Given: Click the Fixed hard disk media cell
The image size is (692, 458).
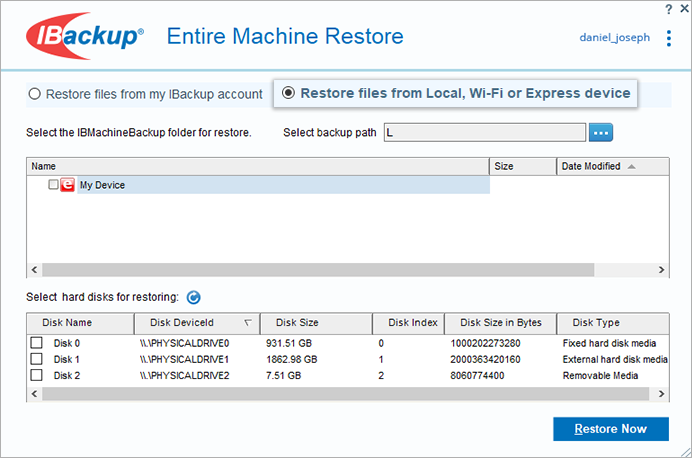Looking at the screenshot, I should click(x=609, y=343).
